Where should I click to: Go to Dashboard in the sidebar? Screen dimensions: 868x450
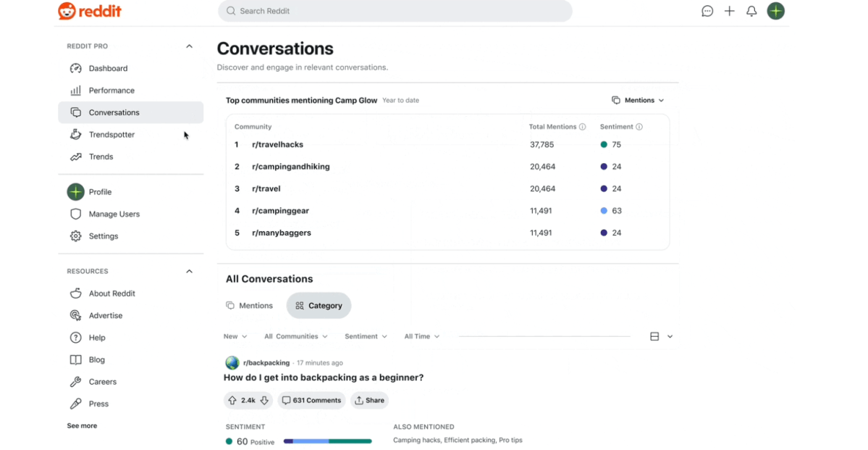pyautogui.click(x=108, y=69)
